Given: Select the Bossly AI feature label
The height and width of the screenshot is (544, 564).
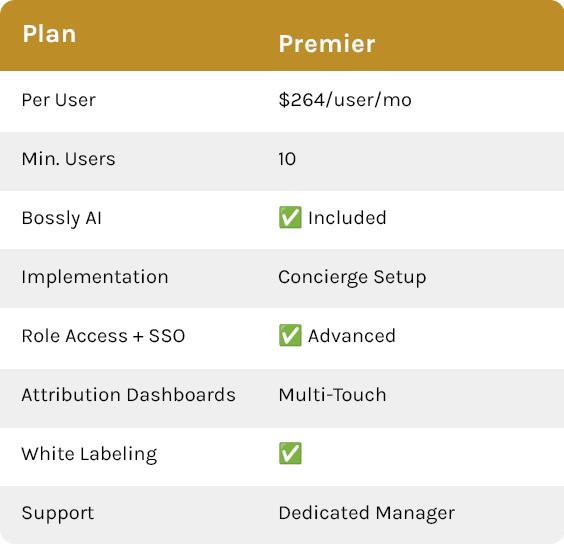Looking at the screenshot, I should [x=62, y=218].
